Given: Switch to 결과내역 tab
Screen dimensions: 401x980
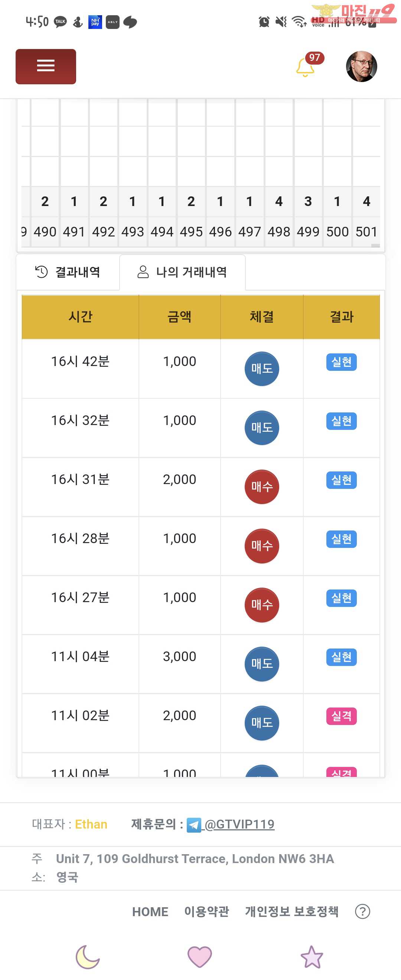Looking at the screenshot, I should tap(68, 272).
